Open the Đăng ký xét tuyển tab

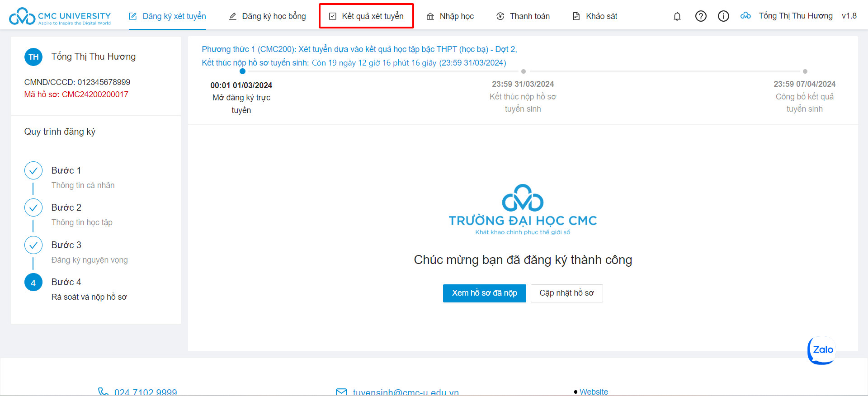(x=167, y=16)
